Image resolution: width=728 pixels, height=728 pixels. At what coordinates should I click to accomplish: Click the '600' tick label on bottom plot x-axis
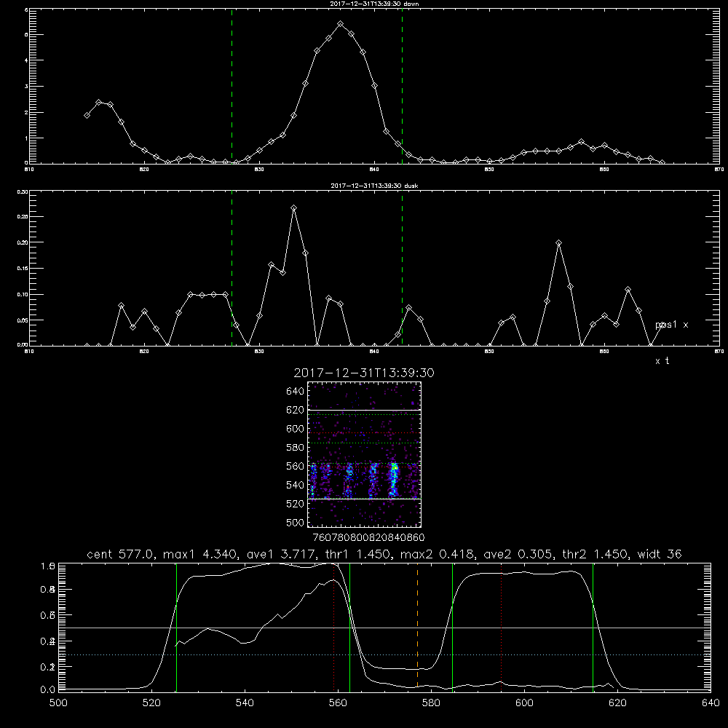525,703
